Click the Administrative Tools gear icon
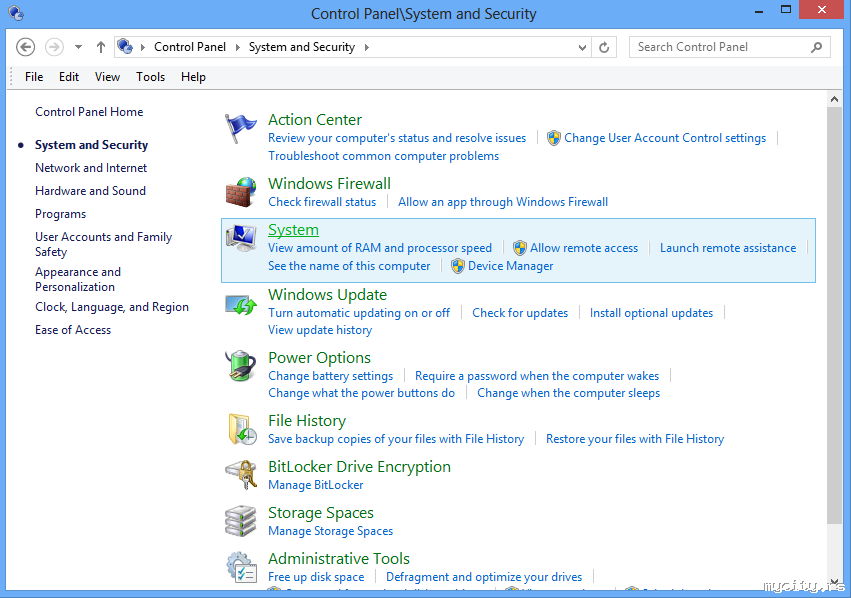The width and height of the screenshot is (851, 598). [242, 567]
